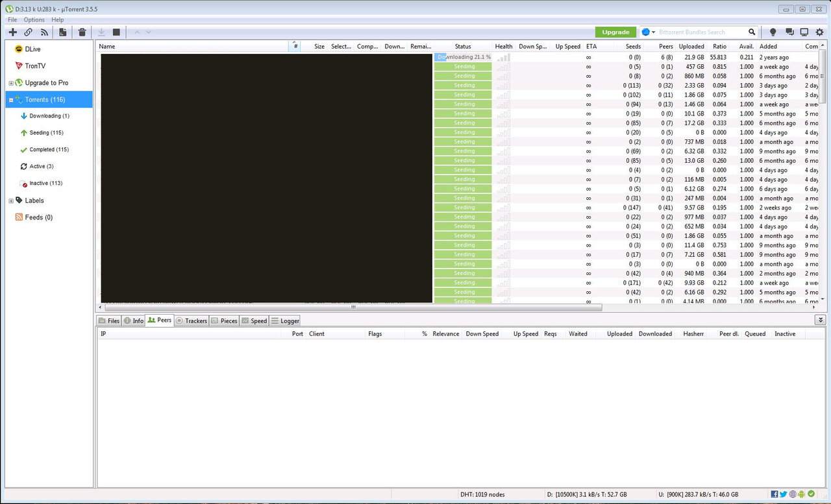Open the search provider dropdown arrow
Viewport: 831px width, 504px height.
point(653,32)
